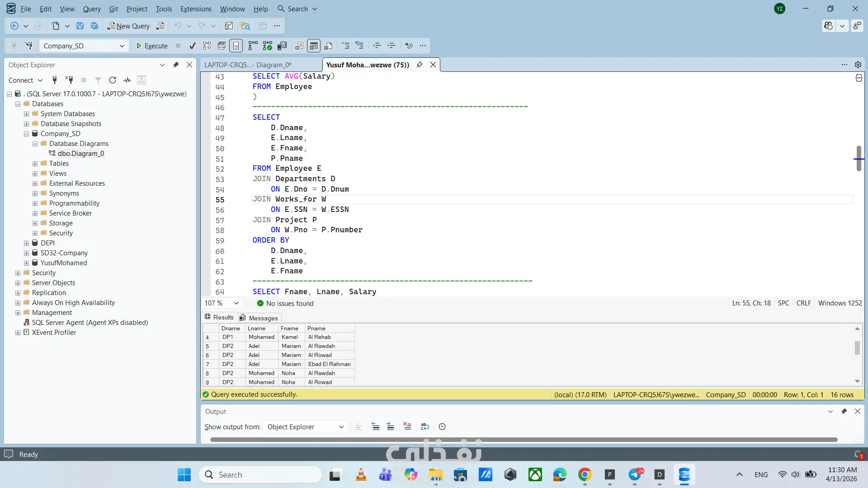Click the Execute query button
This screenshot has height=488, width=868.
(x=152, y=46)
